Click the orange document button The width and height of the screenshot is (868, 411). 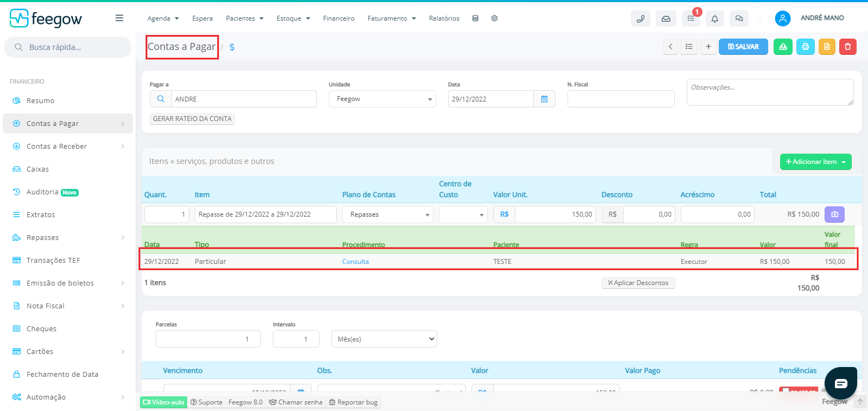click(x=827, y=47)
